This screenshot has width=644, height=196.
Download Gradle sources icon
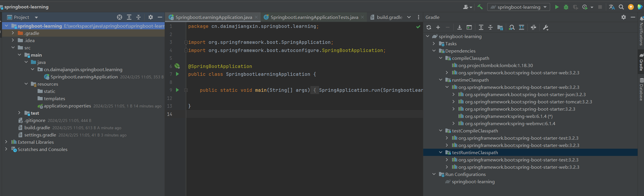click(x=459, y=28)
